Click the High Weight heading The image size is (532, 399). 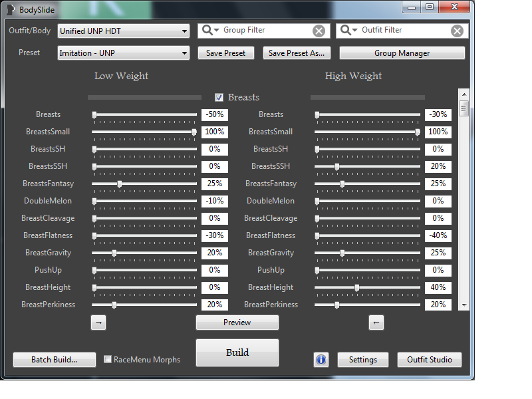pos(353,76)
